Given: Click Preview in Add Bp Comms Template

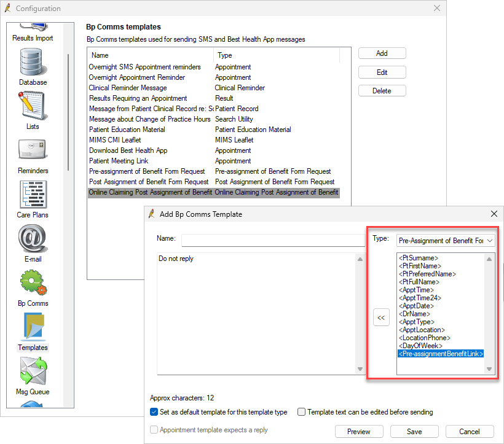Looking at the screenshot, I should pos(359,432).
